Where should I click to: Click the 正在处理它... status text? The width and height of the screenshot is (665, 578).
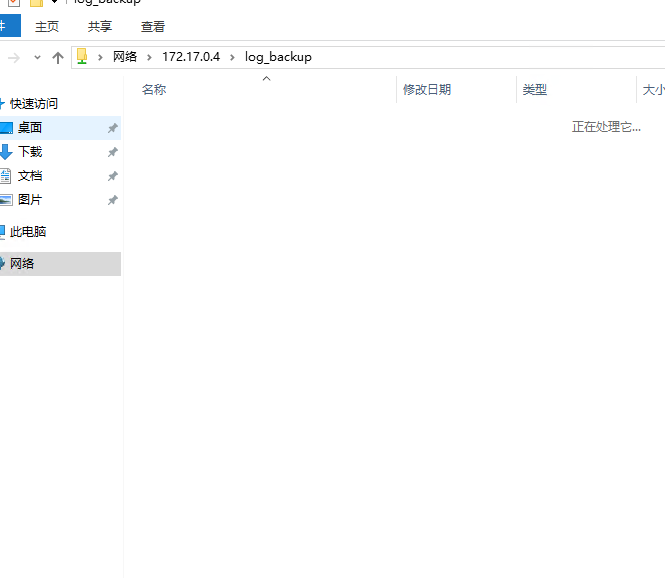(606, 127)
